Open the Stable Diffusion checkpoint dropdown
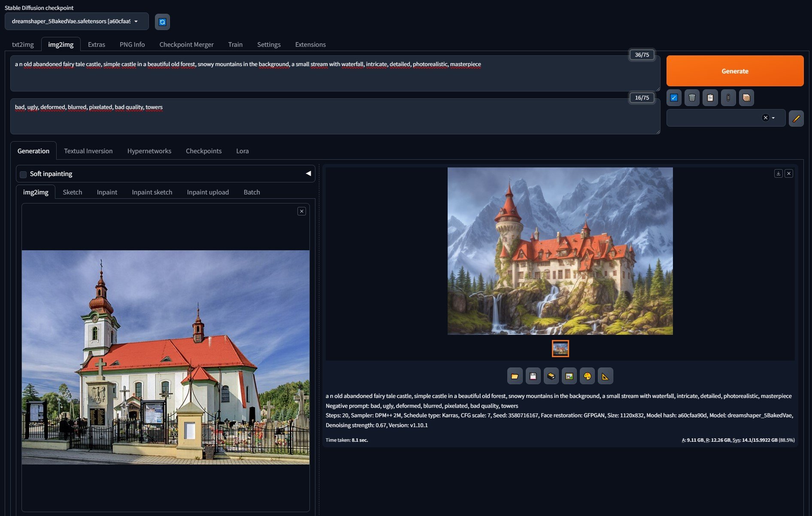 [x=76, y=21]
